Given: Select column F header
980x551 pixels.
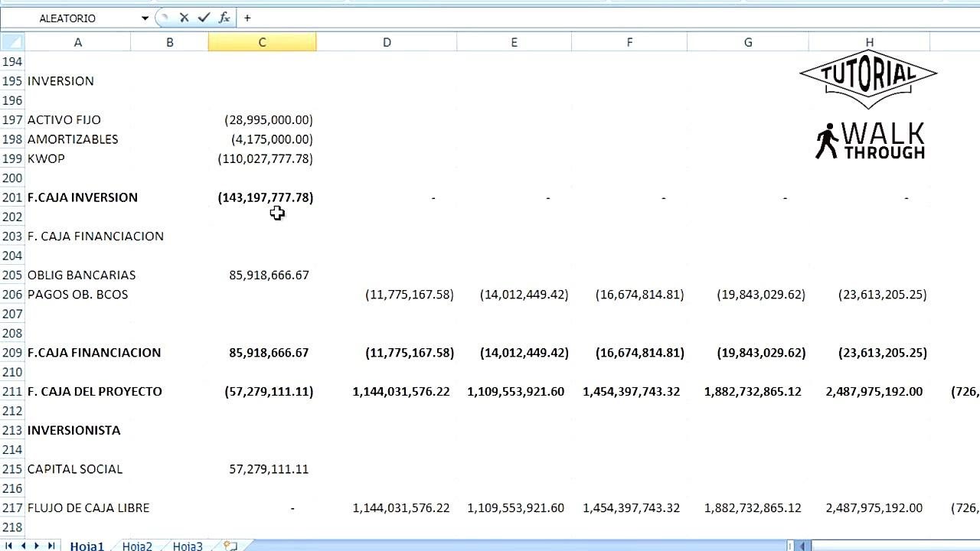Looking at the screenshot, I should pos(629,42).
